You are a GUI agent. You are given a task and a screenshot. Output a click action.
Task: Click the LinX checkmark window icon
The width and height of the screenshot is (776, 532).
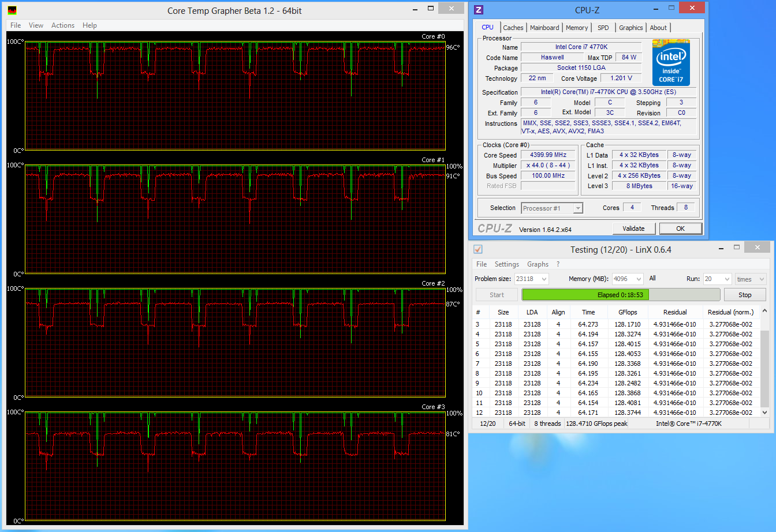(x=477, y=249)
